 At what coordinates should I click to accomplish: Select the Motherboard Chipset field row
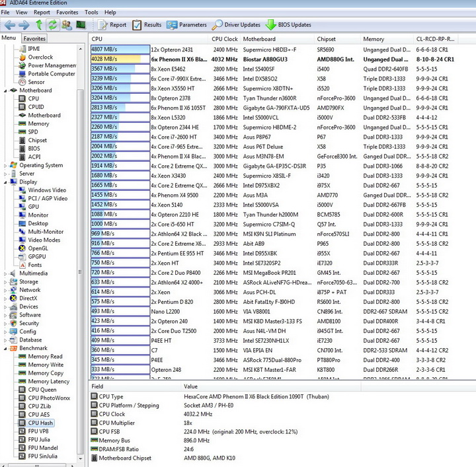[225, 458]
